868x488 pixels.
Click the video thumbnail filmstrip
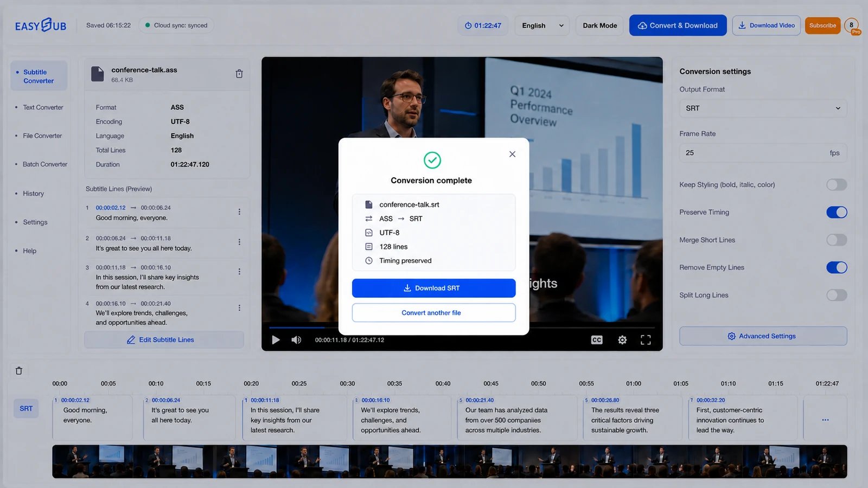(x=449, y=461)
